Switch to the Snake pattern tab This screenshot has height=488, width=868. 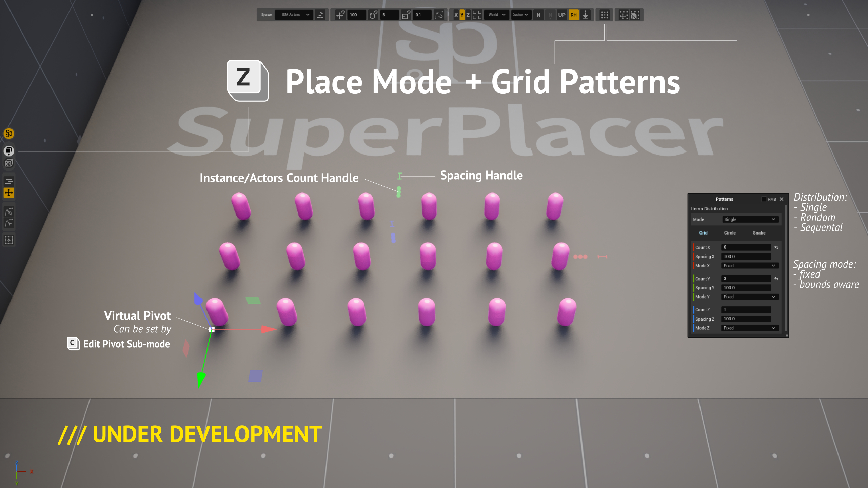(759, 233)
